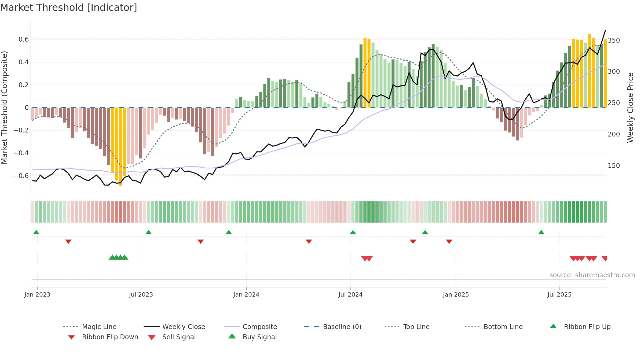Screen dimensions: 644x362
Task: Toggle Baseline (0) in the legend
Action: tap(333, 327)
